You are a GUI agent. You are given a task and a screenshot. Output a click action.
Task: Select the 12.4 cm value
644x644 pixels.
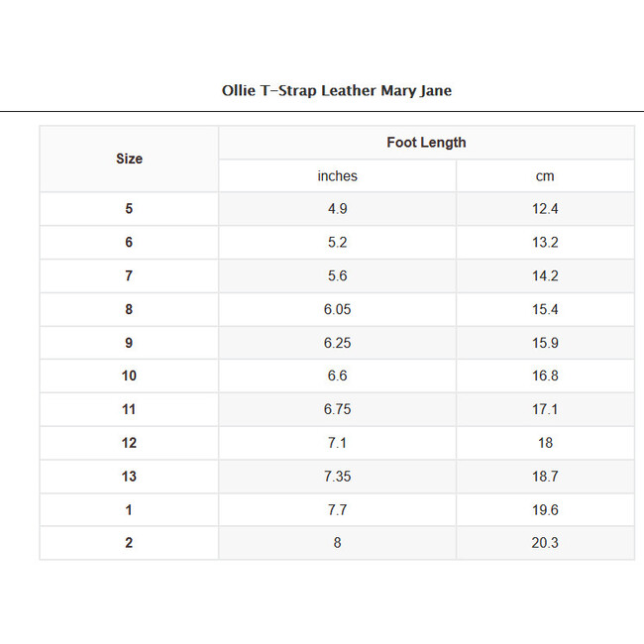(x=545, y=209)
